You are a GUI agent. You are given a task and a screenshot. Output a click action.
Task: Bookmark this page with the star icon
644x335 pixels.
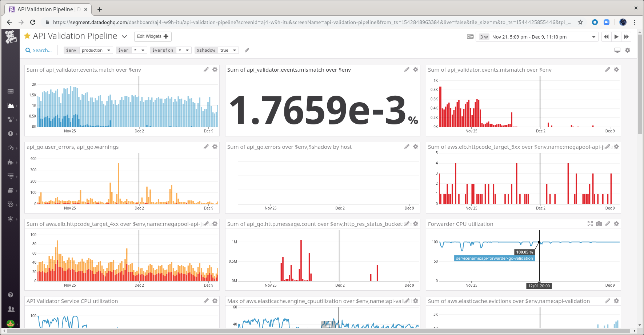coord(580,22)
